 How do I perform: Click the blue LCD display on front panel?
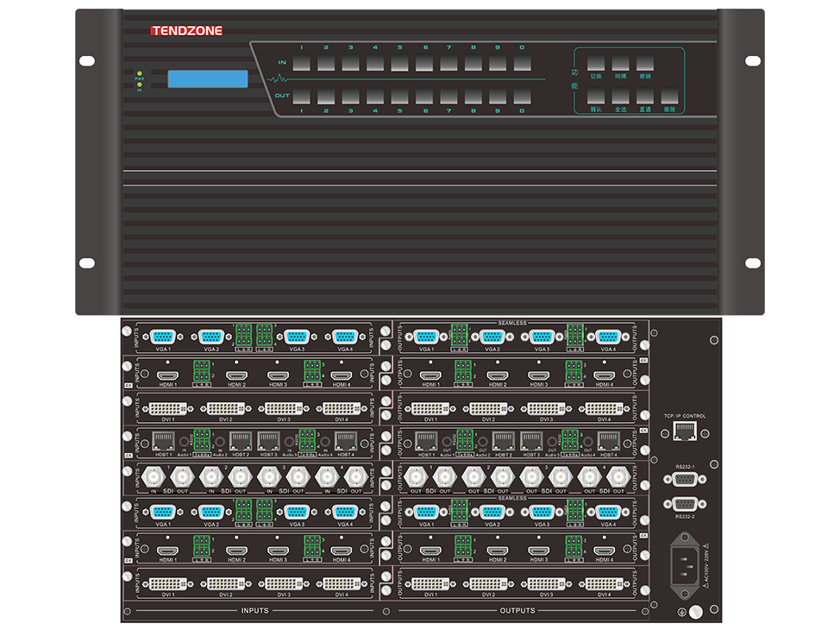click(x=207, y=79)
